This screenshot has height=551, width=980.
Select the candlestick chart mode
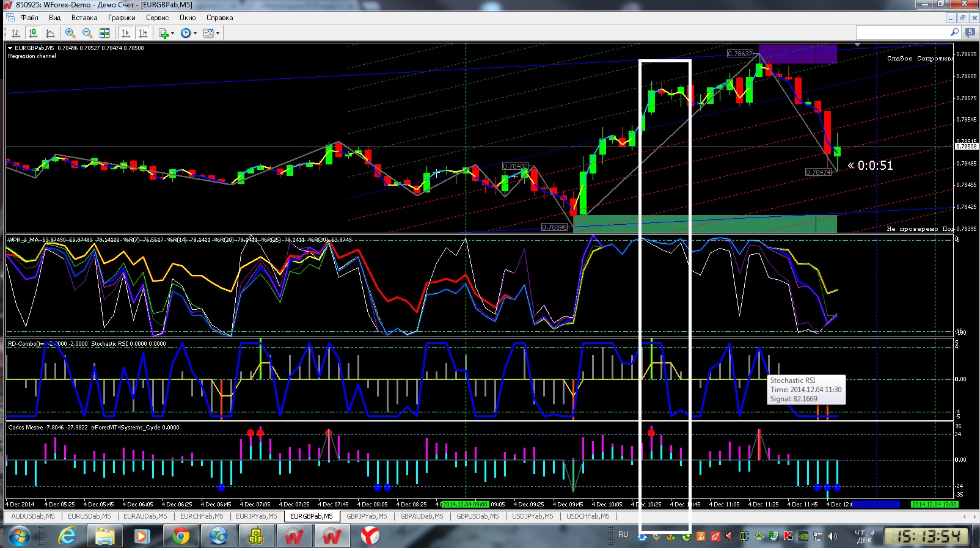point(33,33)
